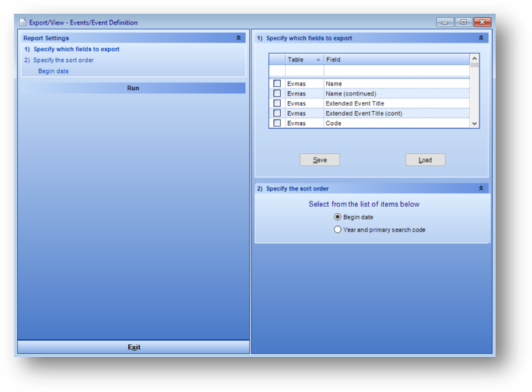The width and height of the screenshot is (532, 392).
Task: Select the Name field cell
Action: 396,83
